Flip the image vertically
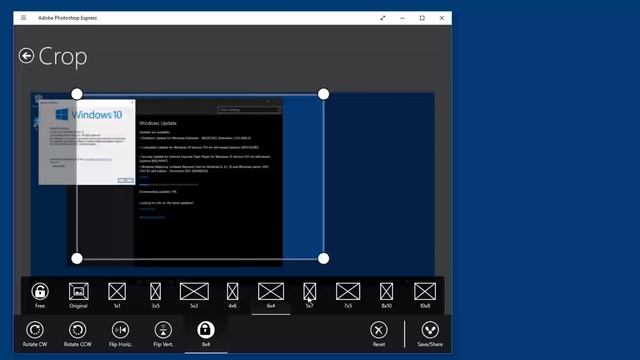 [x=163, y=334]
